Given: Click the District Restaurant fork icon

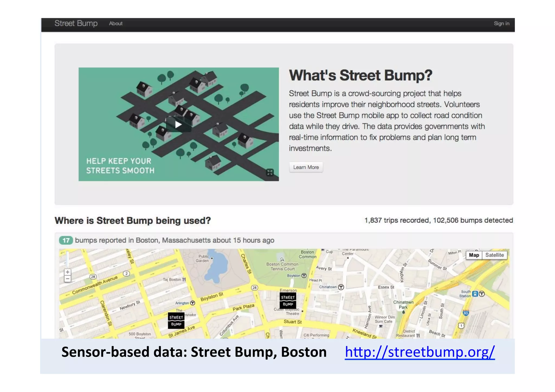Looking at the screenshot, I should 418,335.
